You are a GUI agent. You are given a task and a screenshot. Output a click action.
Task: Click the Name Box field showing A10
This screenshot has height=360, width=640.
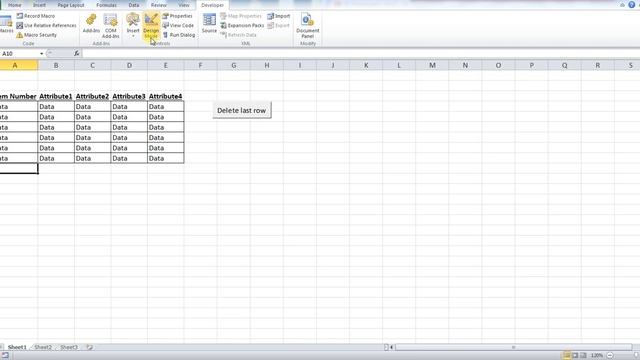pos(20,53)
